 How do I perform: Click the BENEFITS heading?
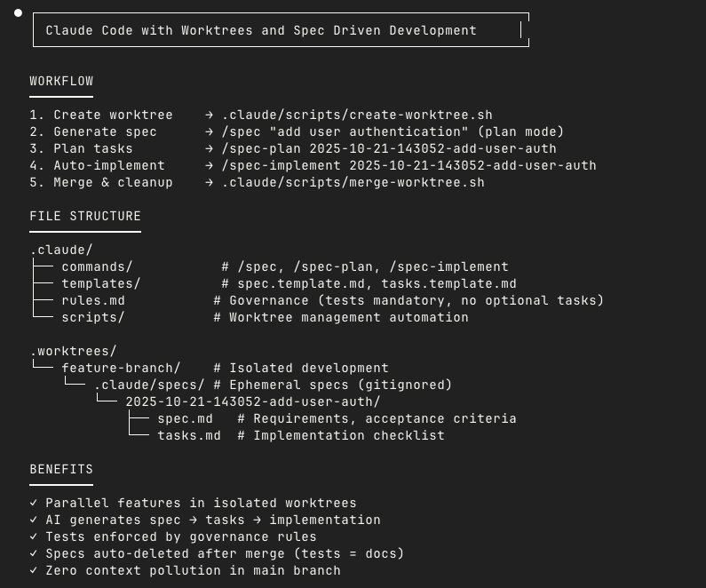[61, 470]
